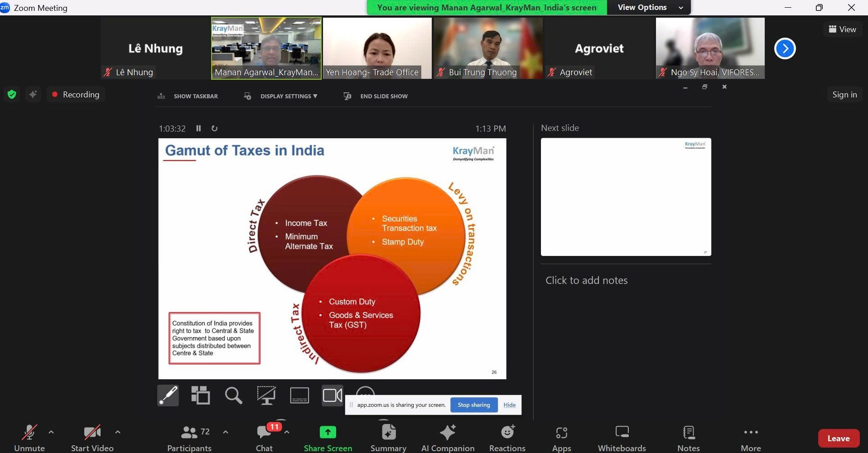Leave the meeting
The image size is (868, 453).
pos(838,438)
